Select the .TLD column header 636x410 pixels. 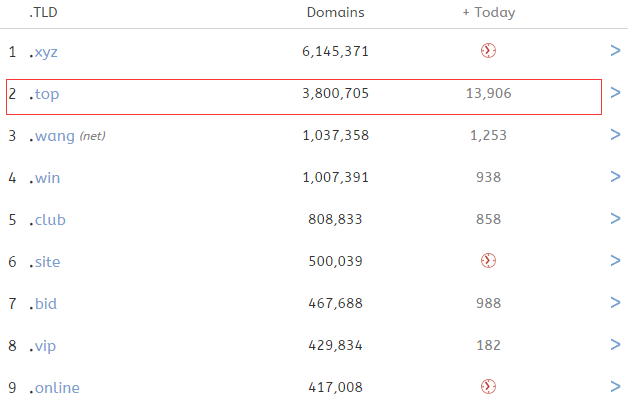pos(43,12)
